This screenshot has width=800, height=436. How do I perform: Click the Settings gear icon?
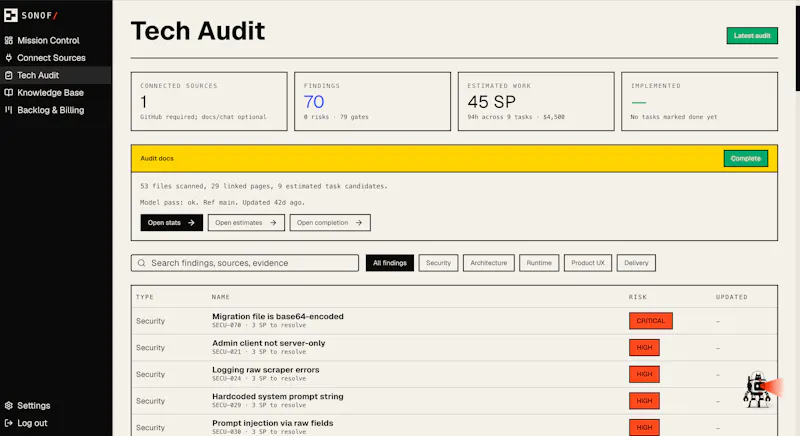[x=9, y=405]
